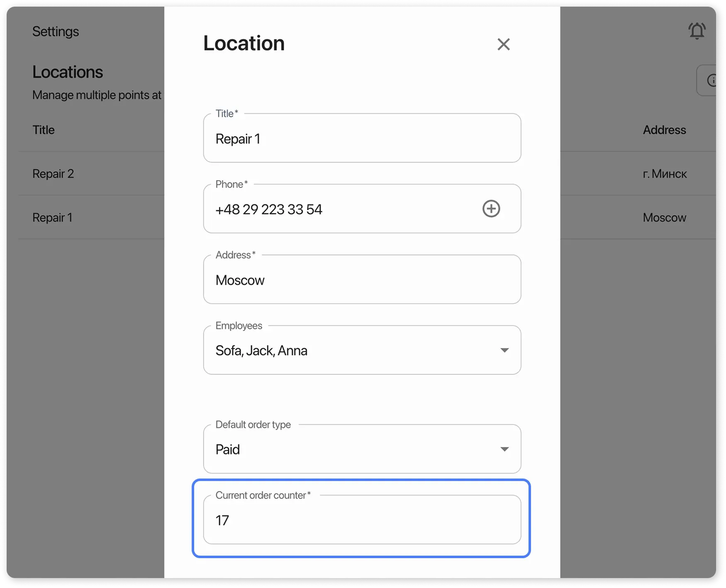Click the Address column header
The height and width of the screenshot is (588, 726).
point(664,130)
